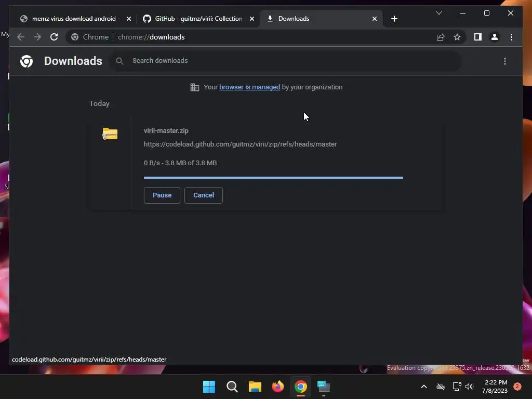The height and width of the screenshot is (399, 532).
Task: Click the virii-master.zip file icon
Action: pos(110,134)
